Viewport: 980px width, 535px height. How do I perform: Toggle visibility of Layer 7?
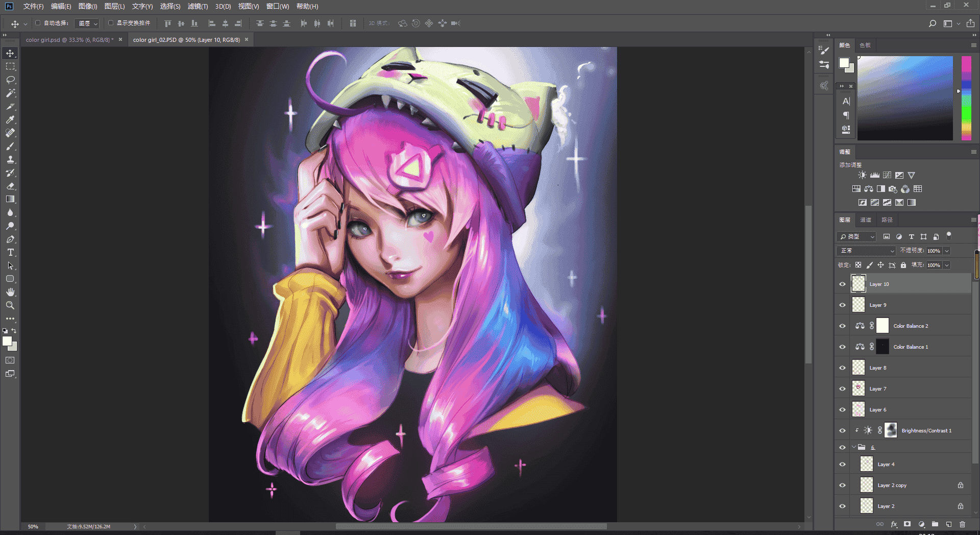(x=842, y=388)
